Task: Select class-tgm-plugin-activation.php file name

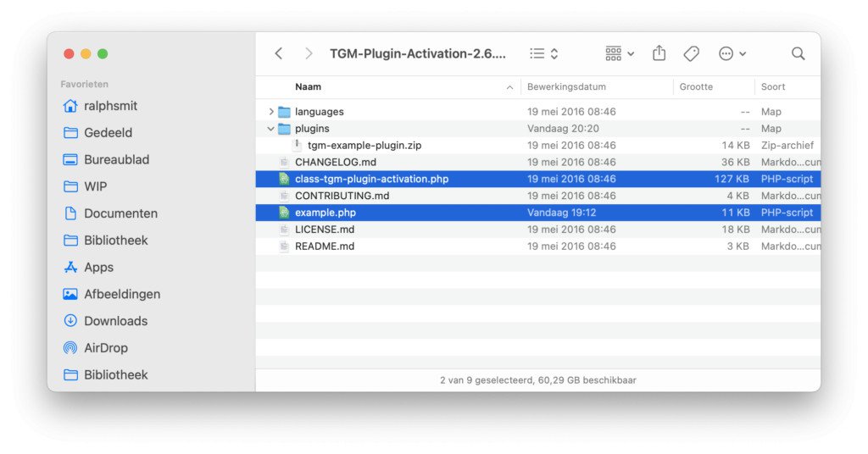Action: click(371, 180)
